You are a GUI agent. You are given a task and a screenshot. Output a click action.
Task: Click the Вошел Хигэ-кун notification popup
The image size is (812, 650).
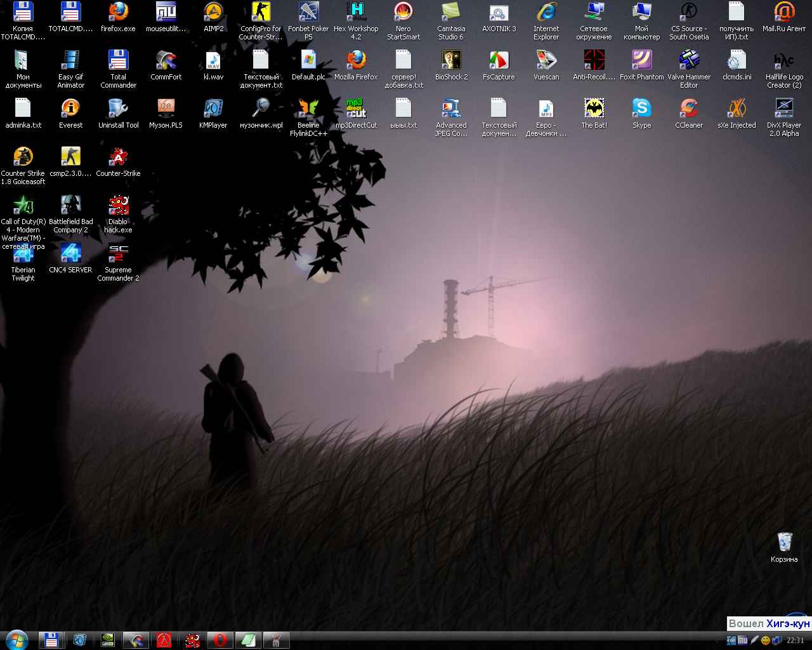tap(769, 623)
